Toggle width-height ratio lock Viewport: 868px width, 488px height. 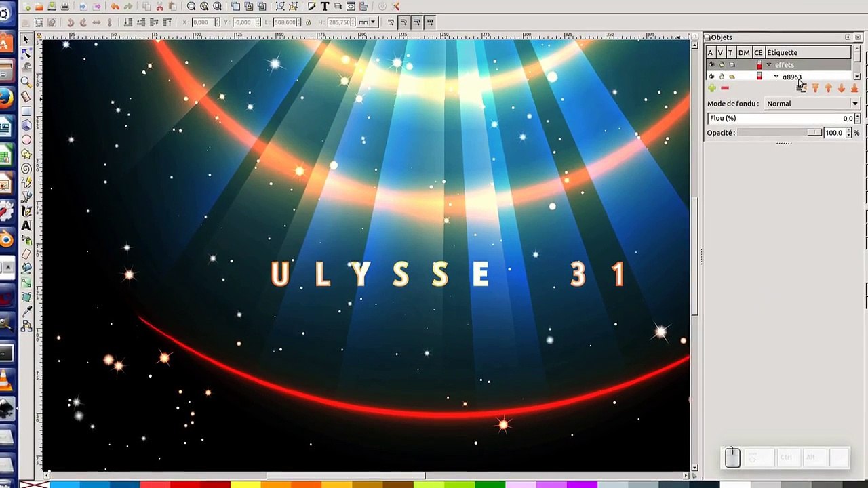pos(308,22)
